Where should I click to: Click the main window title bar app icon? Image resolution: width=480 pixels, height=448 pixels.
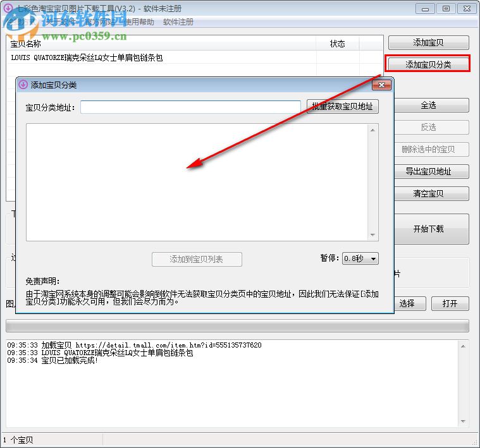(8, 8)
